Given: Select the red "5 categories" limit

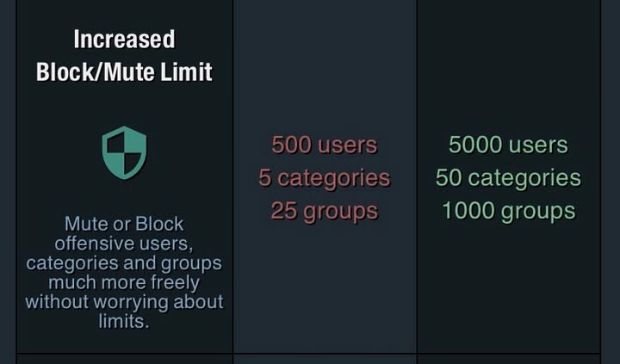Looking at the screenshot, I should [324, 178].
